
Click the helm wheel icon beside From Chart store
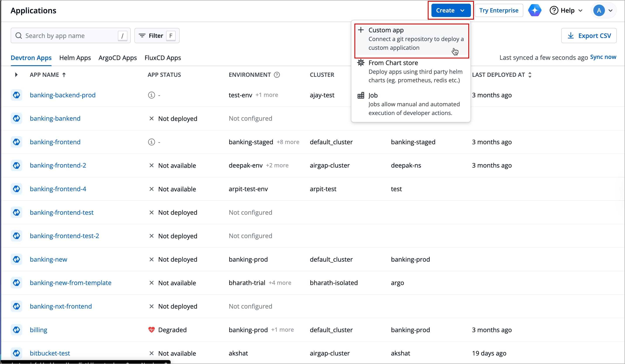361,62
